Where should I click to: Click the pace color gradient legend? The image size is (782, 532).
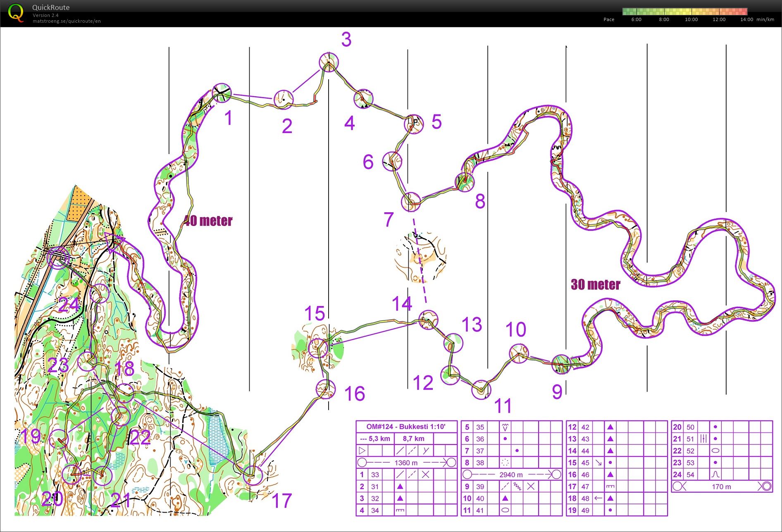(x=684, y=12)
